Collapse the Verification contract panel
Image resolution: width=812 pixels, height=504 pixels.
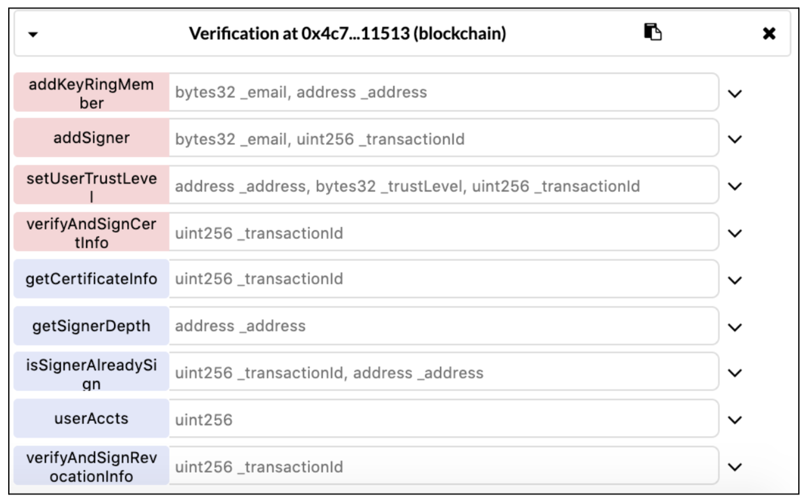point(33,34)
